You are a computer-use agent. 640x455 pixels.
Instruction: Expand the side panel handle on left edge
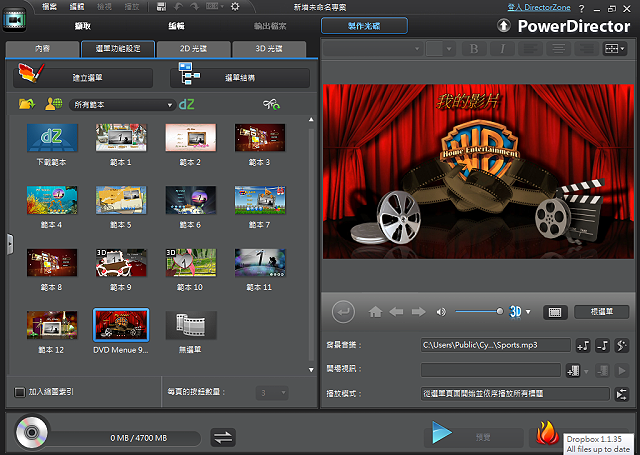(10, 244)
